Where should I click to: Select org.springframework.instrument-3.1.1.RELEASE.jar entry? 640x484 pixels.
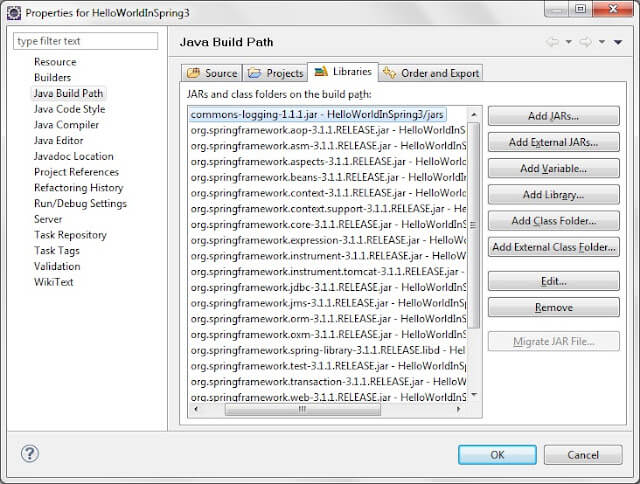328,256
